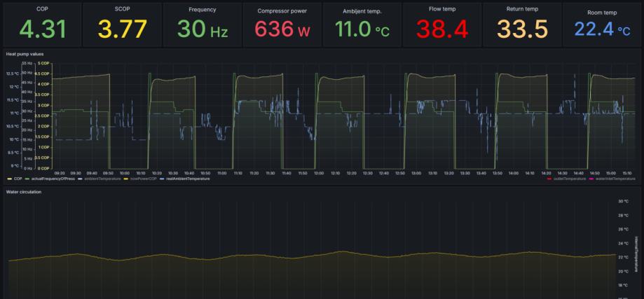
Task: Open the Water circulation panel title menu
Action: (x=23, y=192)
